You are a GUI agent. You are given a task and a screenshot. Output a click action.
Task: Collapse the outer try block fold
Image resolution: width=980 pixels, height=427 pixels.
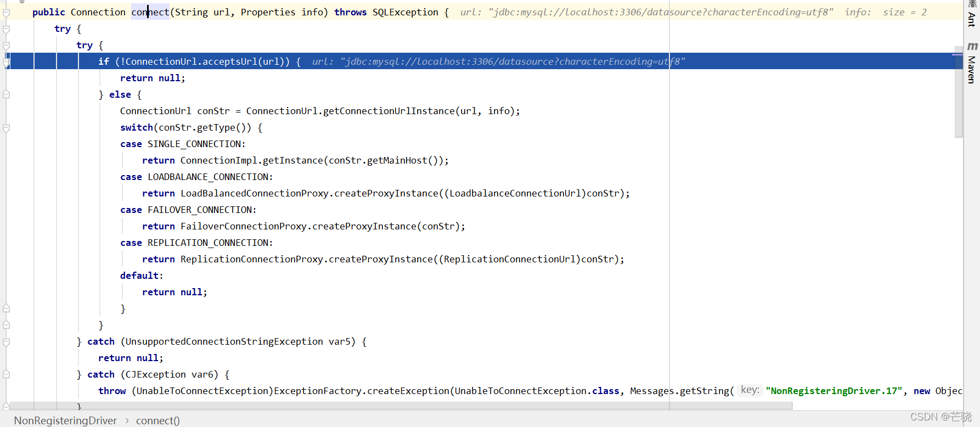tap(7, 29)
